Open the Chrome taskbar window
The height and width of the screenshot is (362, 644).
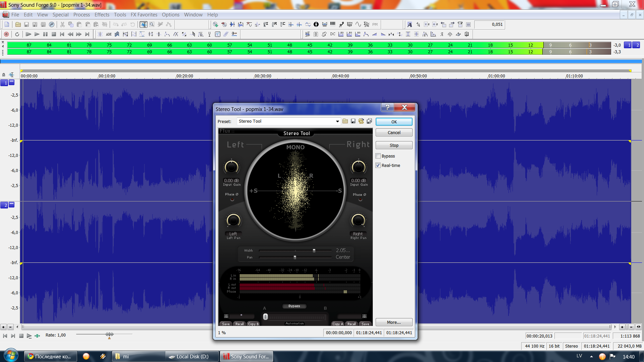(50, 356)
